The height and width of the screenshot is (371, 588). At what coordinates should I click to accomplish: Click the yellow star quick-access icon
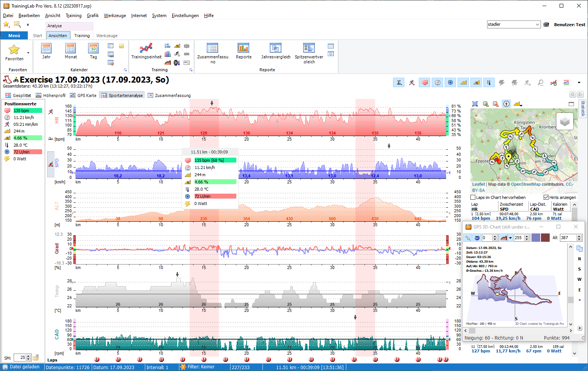tap(6, 25)
